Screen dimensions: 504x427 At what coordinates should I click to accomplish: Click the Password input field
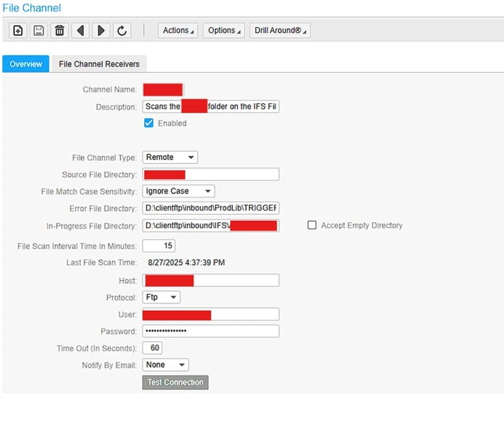[x=211, y=331]
